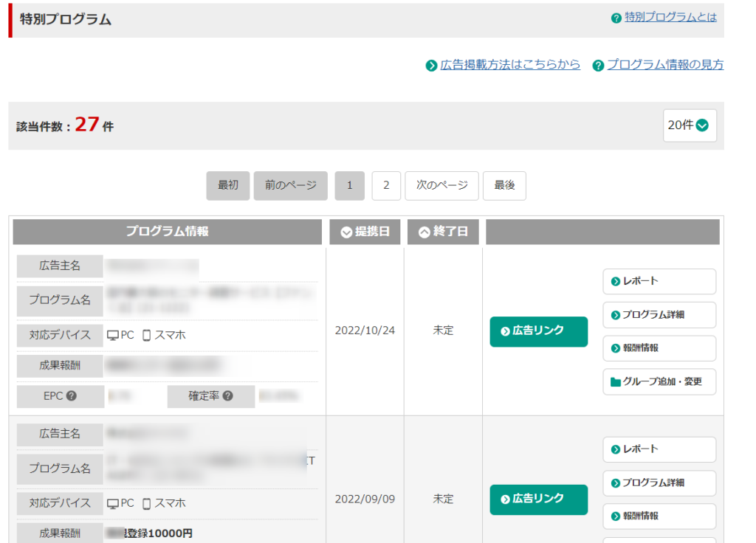Click the 特別プログラム heading
756x543 pixels.
click(x=66, y=19)
